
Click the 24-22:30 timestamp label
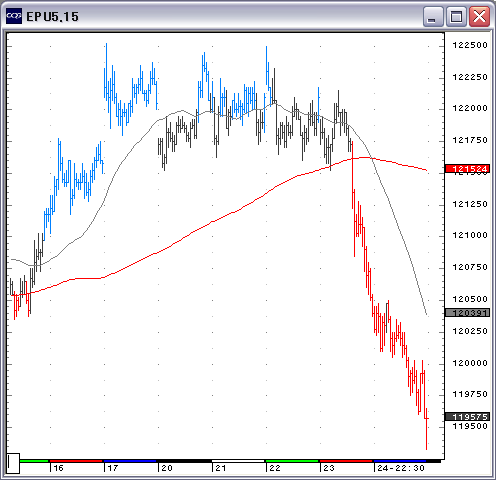401,468
